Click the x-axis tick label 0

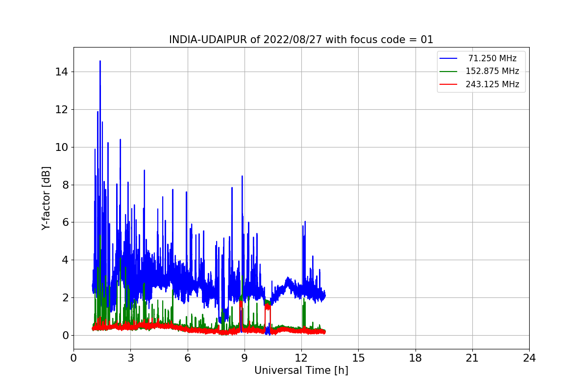73,358
